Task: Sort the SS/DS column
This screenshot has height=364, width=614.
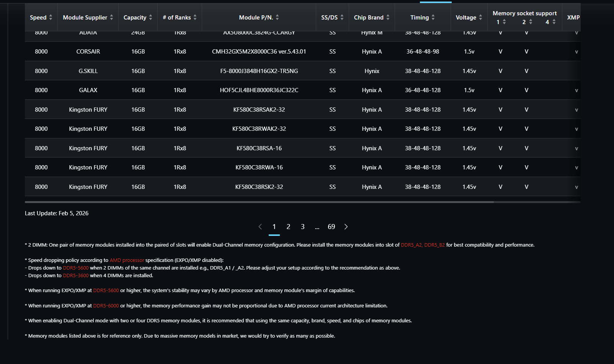Action: (342, 18)
